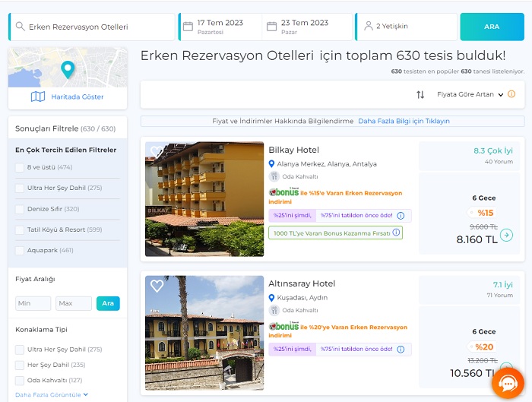
Task: Click the guest person icon
Action: [x=369, y=26]
